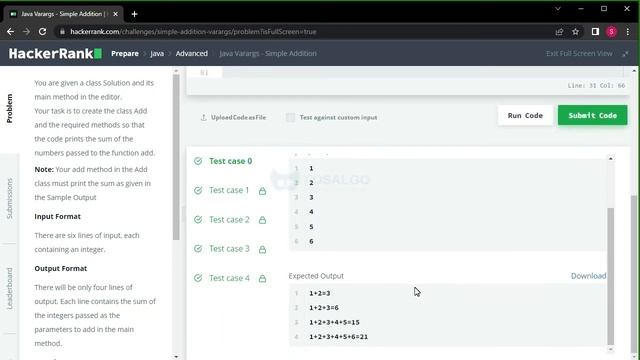Click the passed checkmark icon of Test case 4
The height and width of the screenshot is (360, 640).
[x=198, y=278]
